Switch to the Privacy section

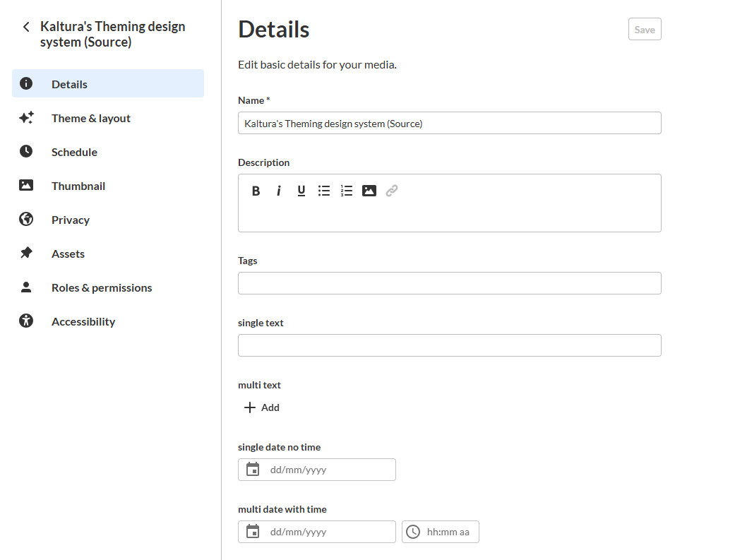[x=108, y=219]
